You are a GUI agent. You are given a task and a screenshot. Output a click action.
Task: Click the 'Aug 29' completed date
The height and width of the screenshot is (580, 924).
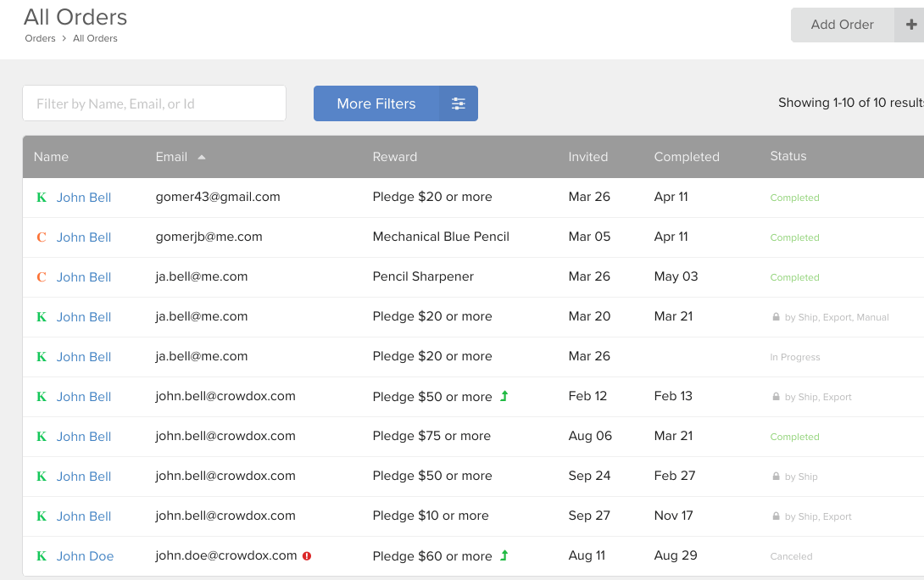[676, 555]
